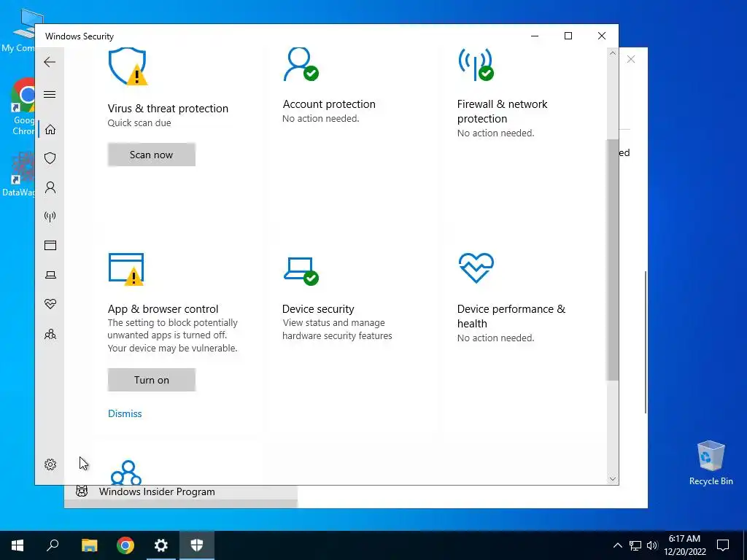Open Chrome from the taskbar
This screenshot has height=560, width=747.
[x=125, y=545]
